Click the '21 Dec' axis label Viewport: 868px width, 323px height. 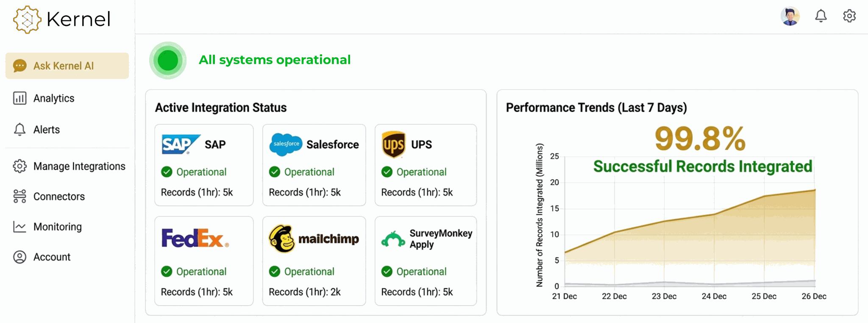click(565, 296)
